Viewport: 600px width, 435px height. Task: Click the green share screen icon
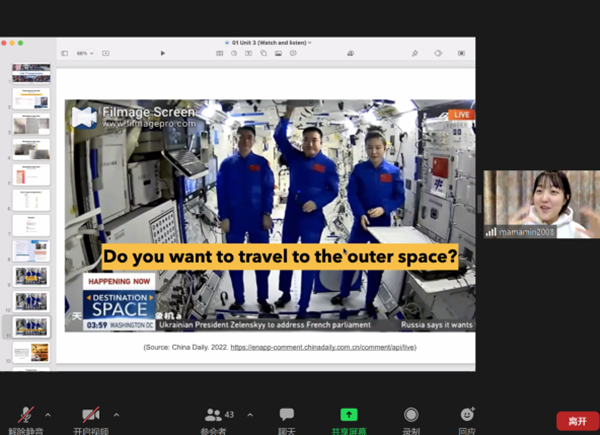click(x=348, y=415)
